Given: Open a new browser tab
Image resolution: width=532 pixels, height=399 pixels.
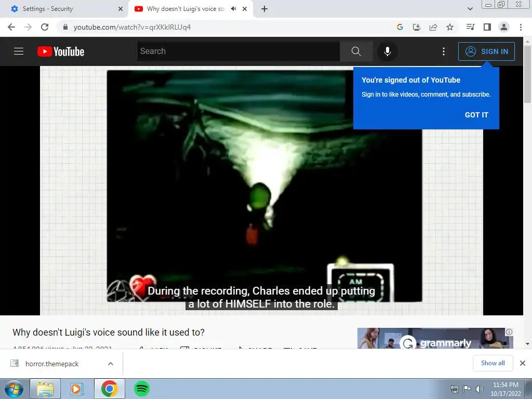Looking at the screenshot, I should coord(264,9).
